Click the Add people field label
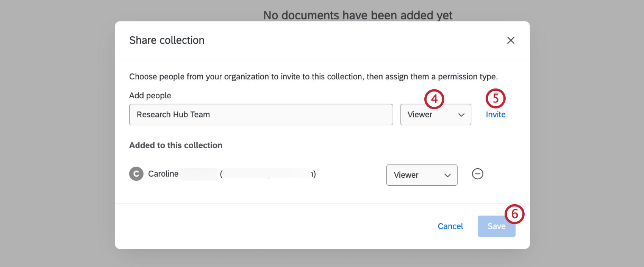Screen dimensions: 644x267 click(150, 96)
